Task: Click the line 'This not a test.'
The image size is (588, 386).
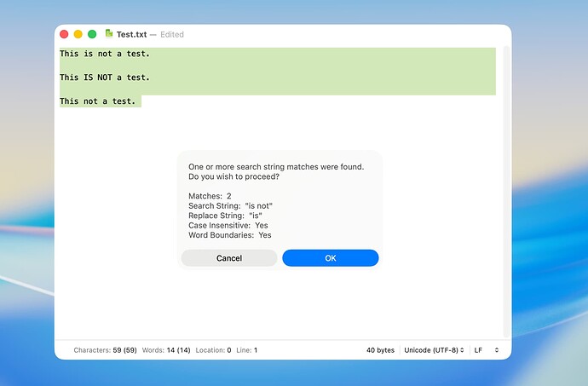Action: (x=97, y=101)
